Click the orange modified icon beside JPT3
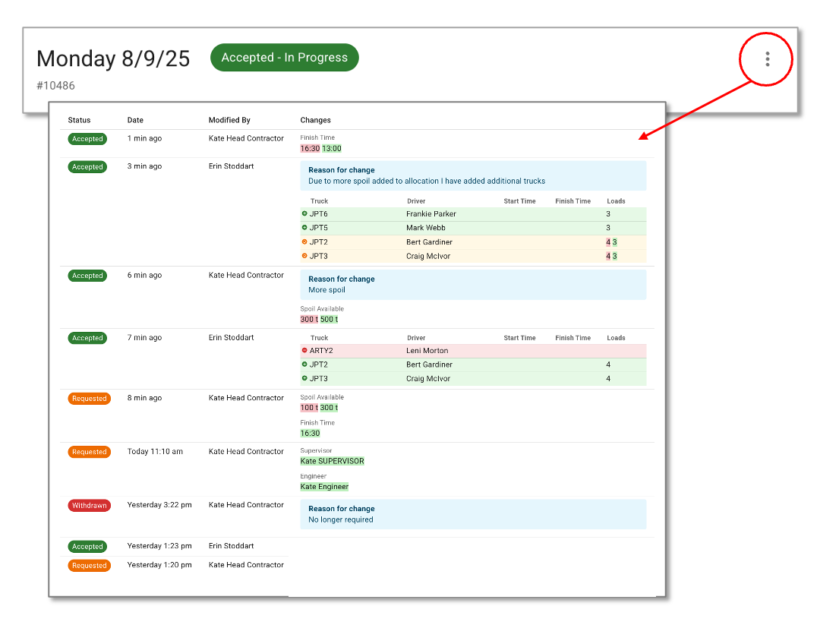Viewport: 820px width, 644px height. 304,256
